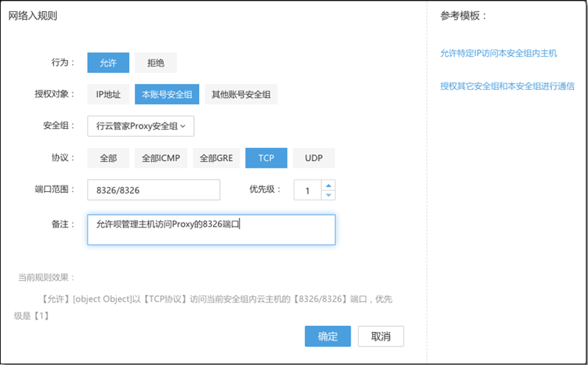Choose 其他账号安全组 as authorization object

[x=241, y=94]
